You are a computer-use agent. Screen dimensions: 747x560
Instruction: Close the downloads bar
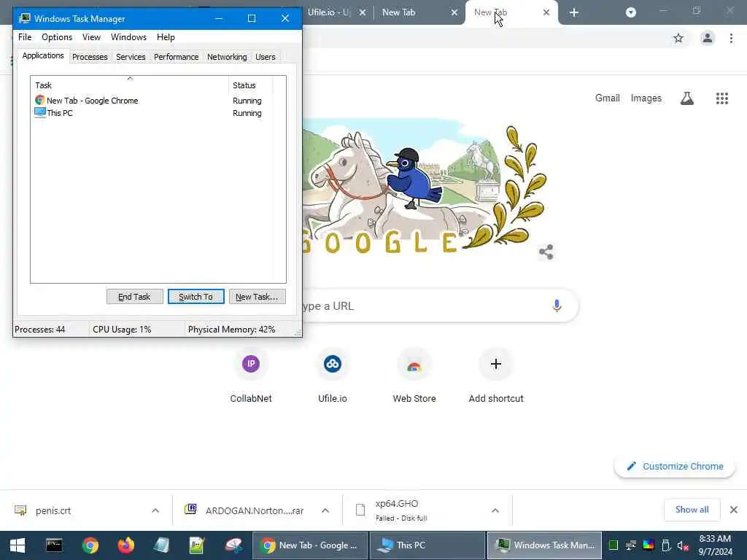tap(734, 510)
